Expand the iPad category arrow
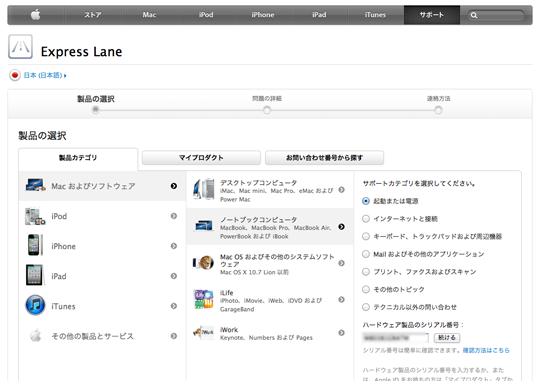Screen dimensions: 540x381 click(x=174, y=276)
